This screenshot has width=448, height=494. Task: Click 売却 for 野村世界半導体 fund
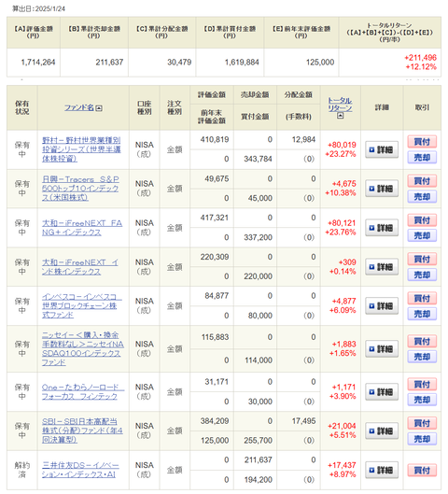point(422,157)
